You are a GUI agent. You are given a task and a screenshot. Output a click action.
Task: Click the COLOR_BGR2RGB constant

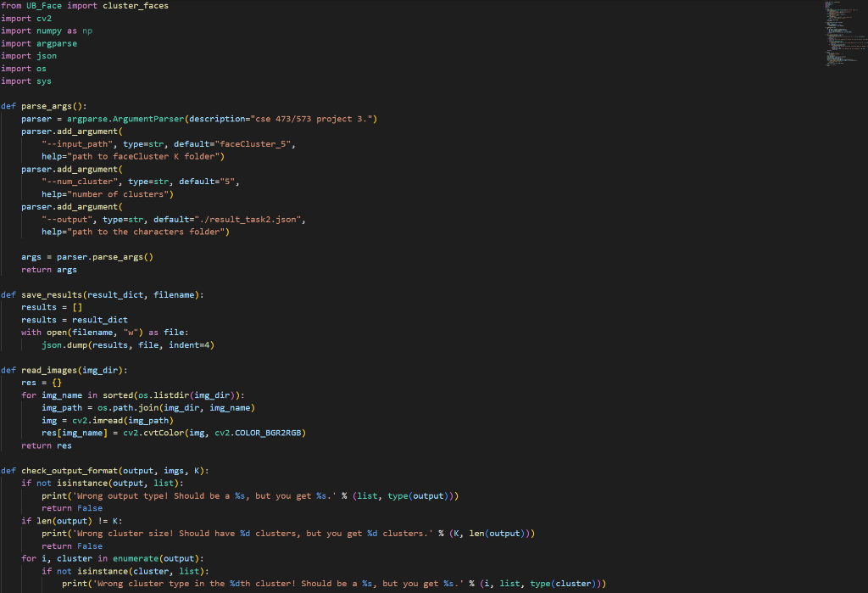point(268,433)
